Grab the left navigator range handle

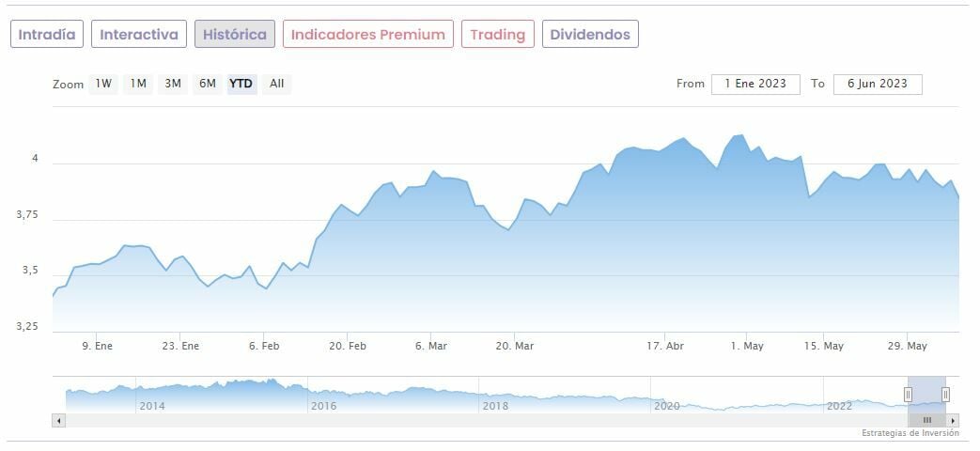tap(908, 395)
